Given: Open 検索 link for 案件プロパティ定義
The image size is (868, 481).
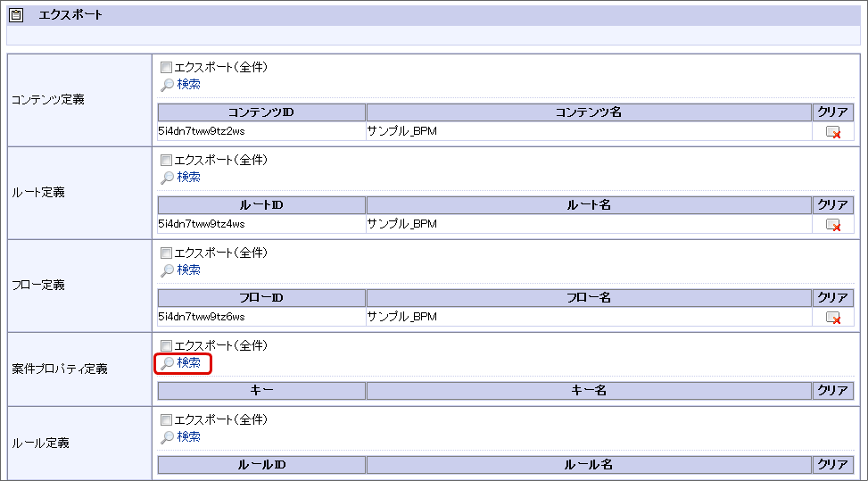Looking at the screenshot, I should (x=189, y=362).
